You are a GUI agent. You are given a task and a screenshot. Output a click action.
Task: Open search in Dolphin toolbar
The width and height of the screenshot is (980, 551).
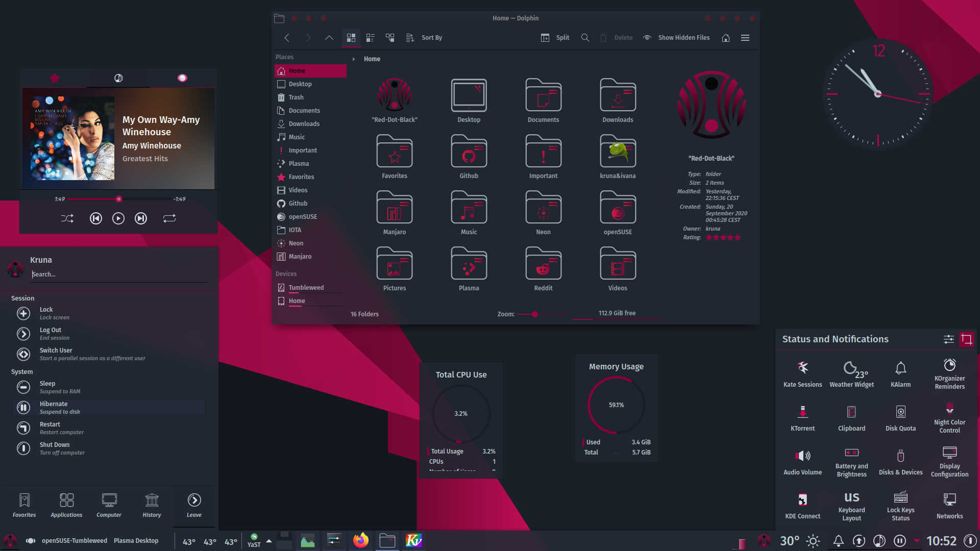point(585,38)
